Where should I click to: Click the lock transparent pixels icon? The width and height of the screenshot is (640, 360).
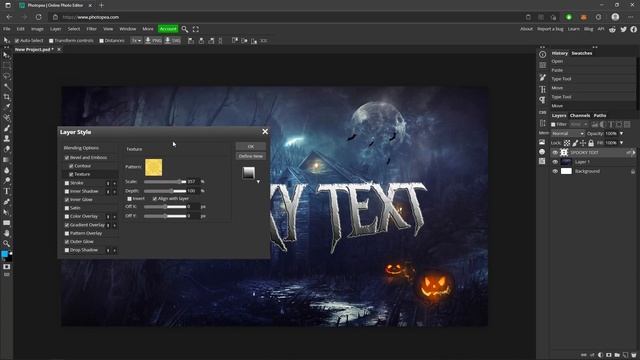(x=567, y=143)
